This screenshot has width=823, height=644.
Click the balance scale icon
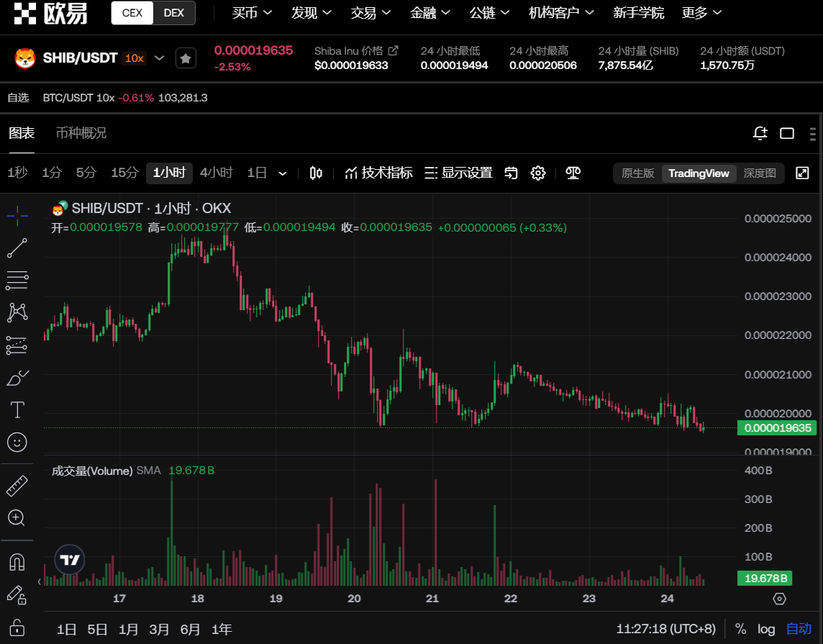coord(573,173)
